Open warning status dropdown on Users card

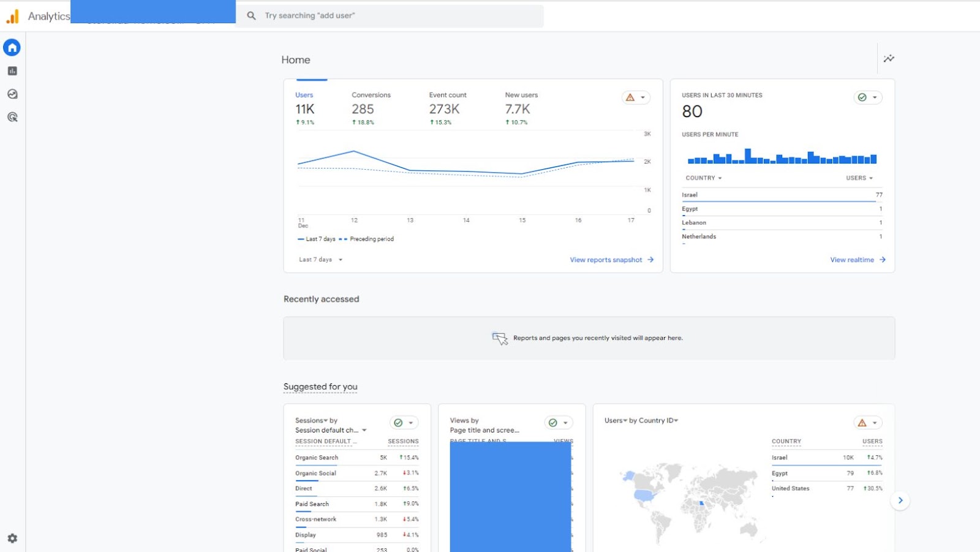click(636, 97)
